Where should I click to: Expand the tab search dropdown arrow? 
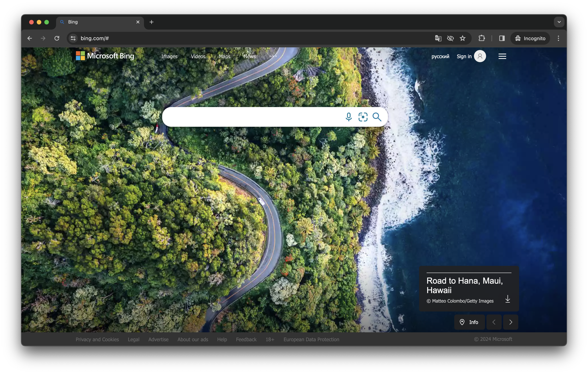(559, 22)
